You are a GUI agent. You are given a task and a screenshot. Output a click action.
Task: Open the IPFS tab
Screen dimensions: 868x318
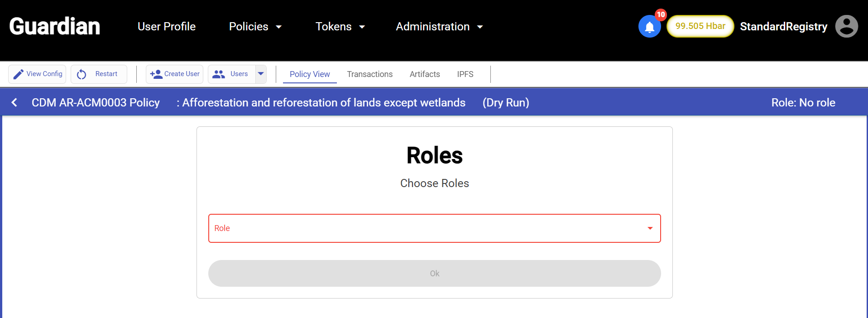pyautogui.click(x=465, y=74)
